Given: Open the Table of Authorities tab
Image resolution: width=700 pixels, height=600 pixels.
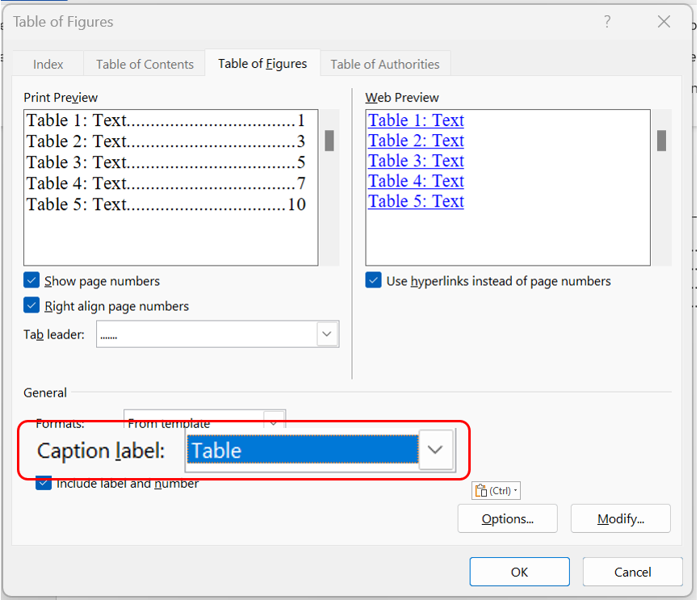Looking at the screenshot, I should pyautogui.click(x=385, y=65).
